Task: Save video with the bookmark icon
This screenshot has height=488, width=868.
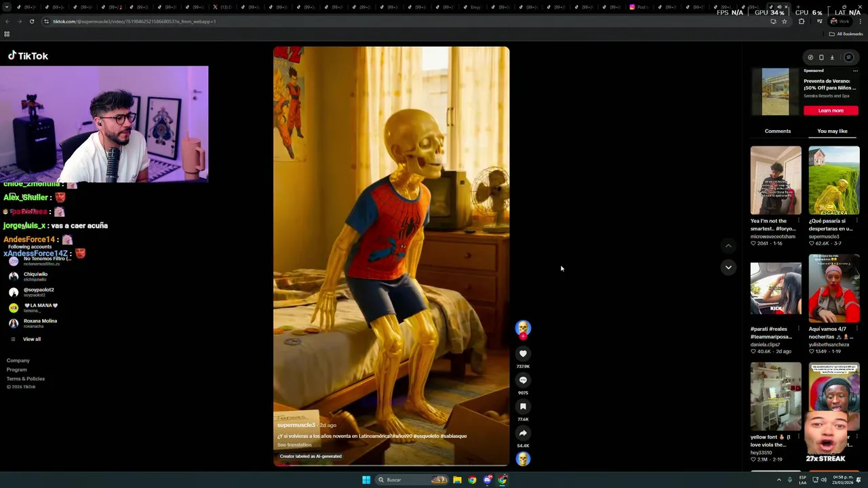Action: (523, 407)
